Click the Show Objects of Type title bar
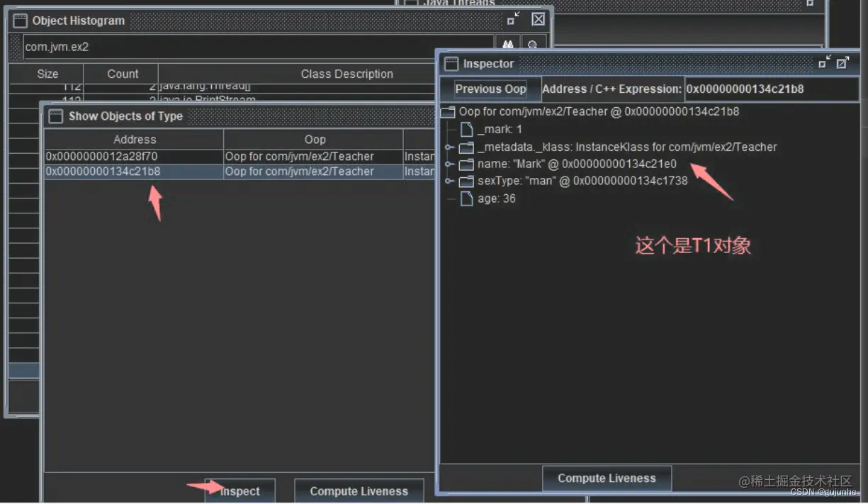Screen dimensions: 868x504 (x=241, y=116)
